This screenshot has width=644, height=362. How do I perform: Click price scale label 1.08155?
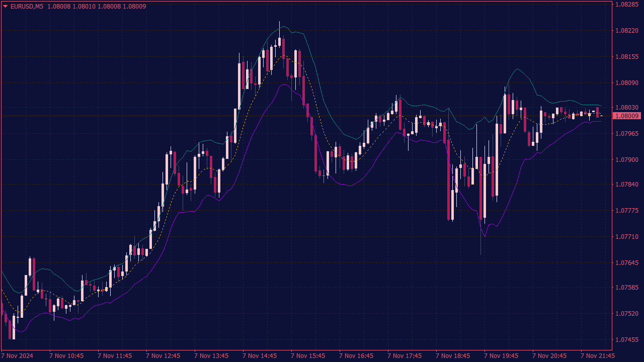(627, 57)
